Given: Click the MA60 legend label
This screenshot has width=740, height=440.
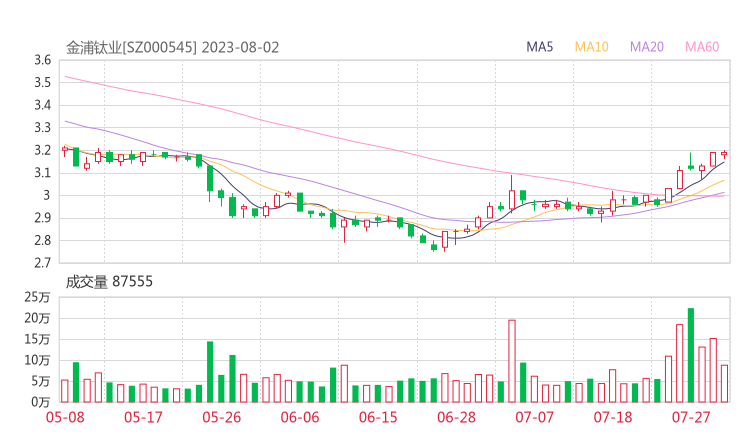Looking at the screenshot, I should [x=702, y=47].
